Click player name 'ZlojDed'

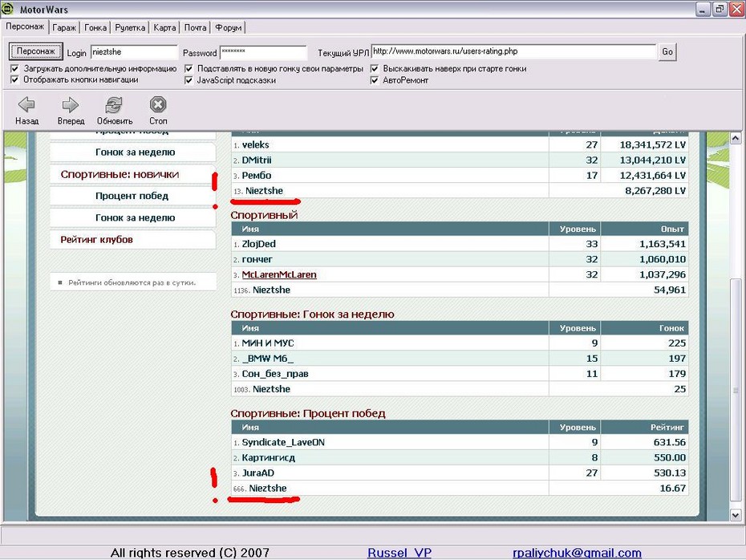coord(258,244)
